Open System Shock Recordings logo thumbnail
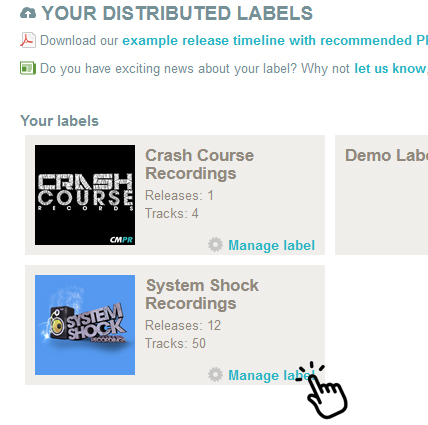Screen dimensions: 428x425 pos(85,325)
